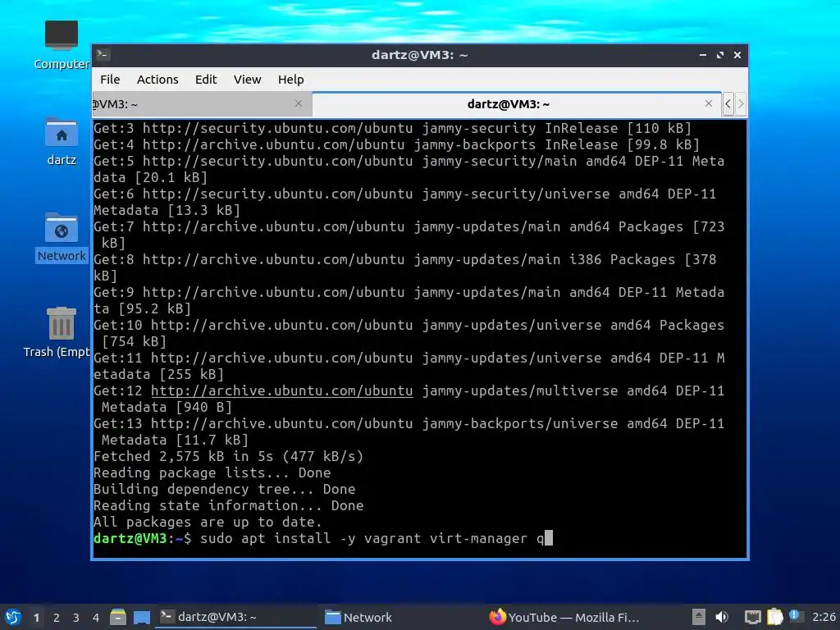Click the clock showing 2:26
Viewport: 840px width, 630px height.
824,617
